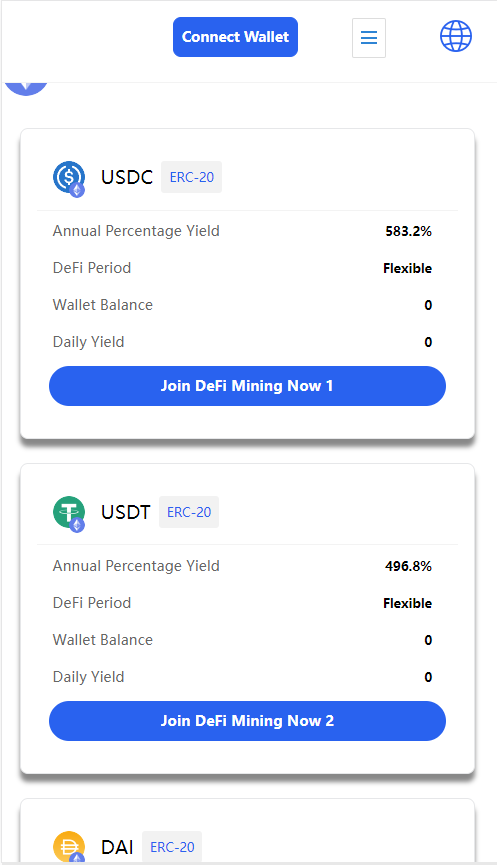Click the USDC token name
This screenshot has width=497, height=865.
click(127, 177)
